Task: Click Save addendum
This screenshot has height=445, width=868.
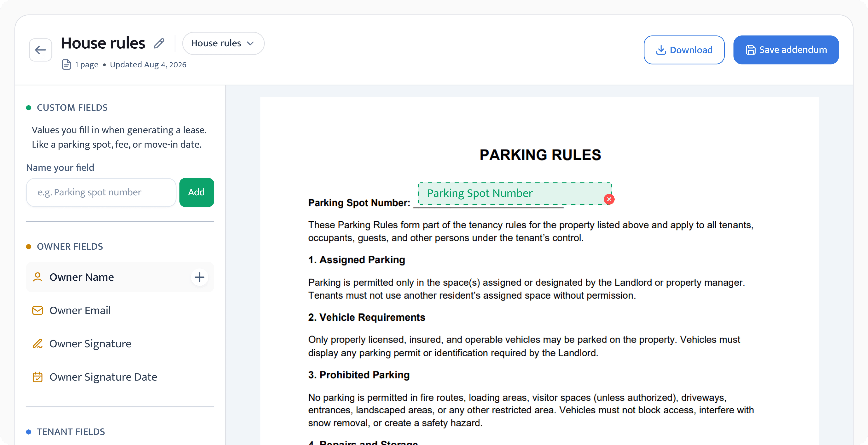Action: [x=786, y=50]
